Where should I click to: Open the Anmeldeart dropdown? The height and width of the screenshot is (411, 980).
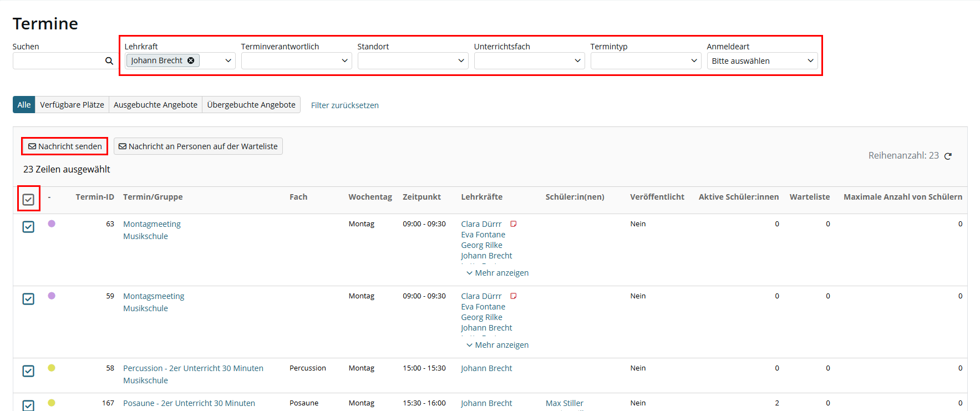(x=762, y=60)
